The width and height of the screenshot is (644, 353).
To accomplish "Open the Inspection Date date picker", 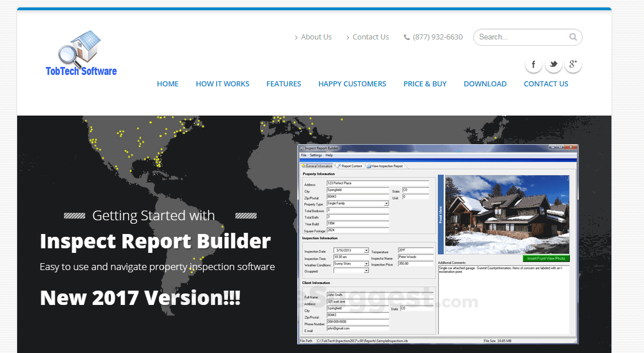I will 366,250.
